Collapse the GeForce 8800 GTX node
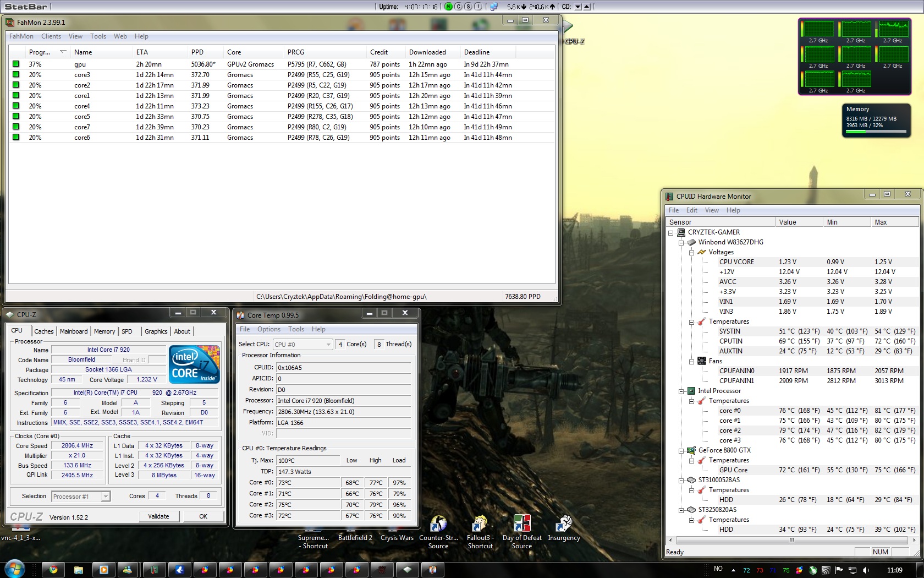 pyautogui.click(x=681, y=450)
